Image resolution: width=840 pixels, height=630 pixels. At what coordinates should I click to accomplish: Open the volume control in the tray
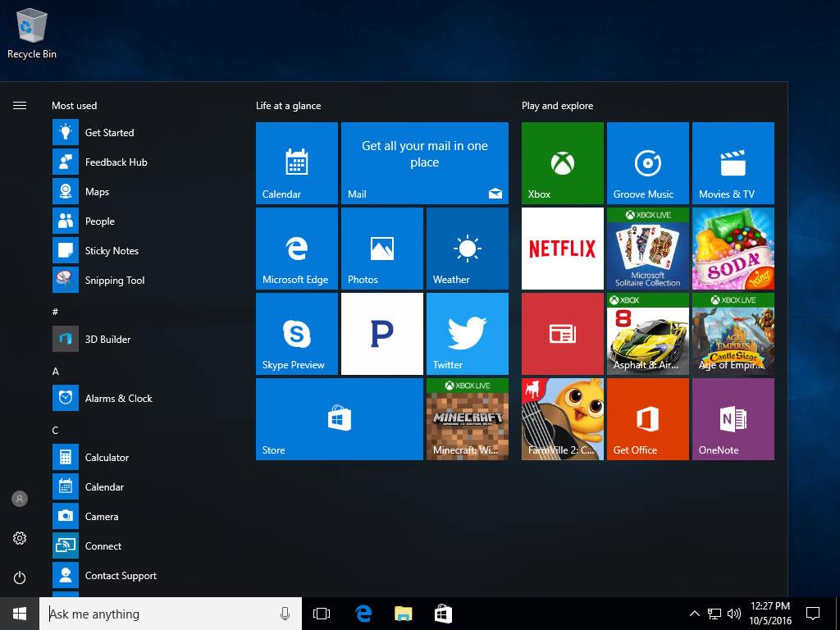click(x=733, y=614)
